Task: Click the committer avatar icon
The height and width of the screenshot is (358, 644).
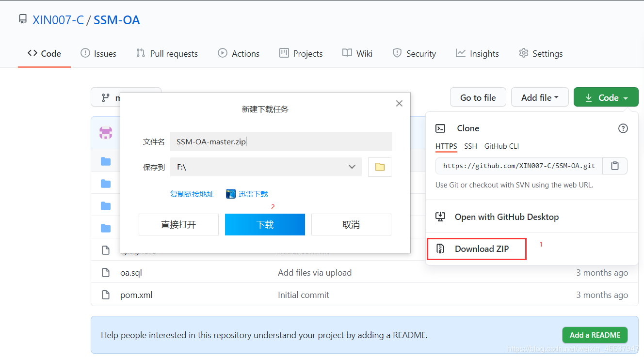Action: coord(106,133)
